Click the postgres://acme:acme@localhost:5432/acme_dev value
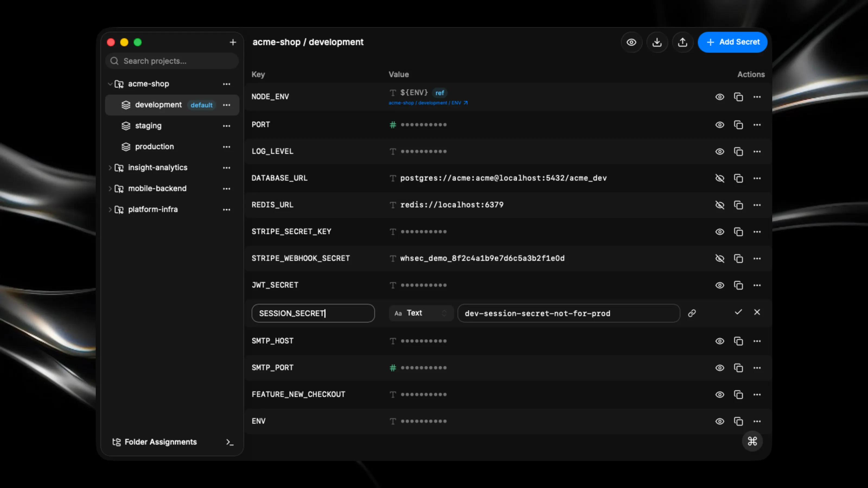This screenshot has width=868, height=488. (503, 178)
